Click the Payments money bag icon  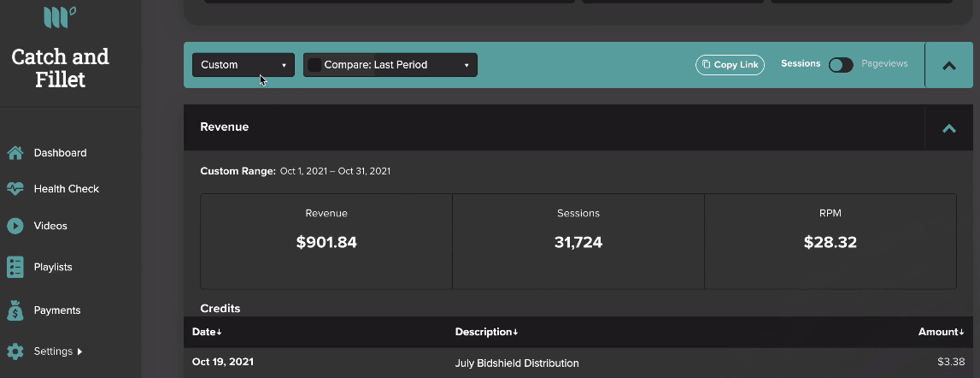coord(15,310)
